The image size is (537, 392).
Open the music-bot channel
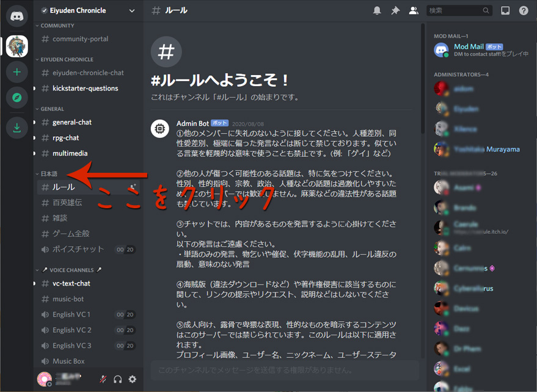89,299
